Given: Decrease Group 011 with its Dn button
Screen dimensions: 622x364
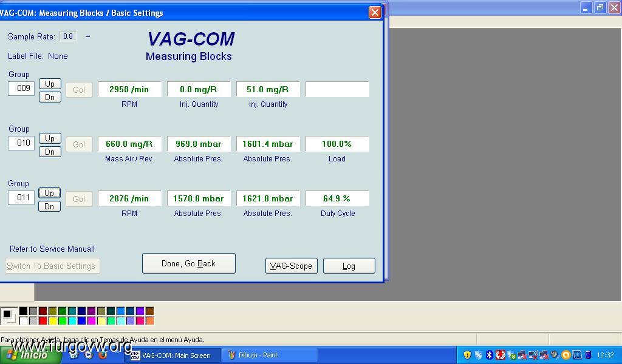Looking at the screenshot, I should pos(49,206).
